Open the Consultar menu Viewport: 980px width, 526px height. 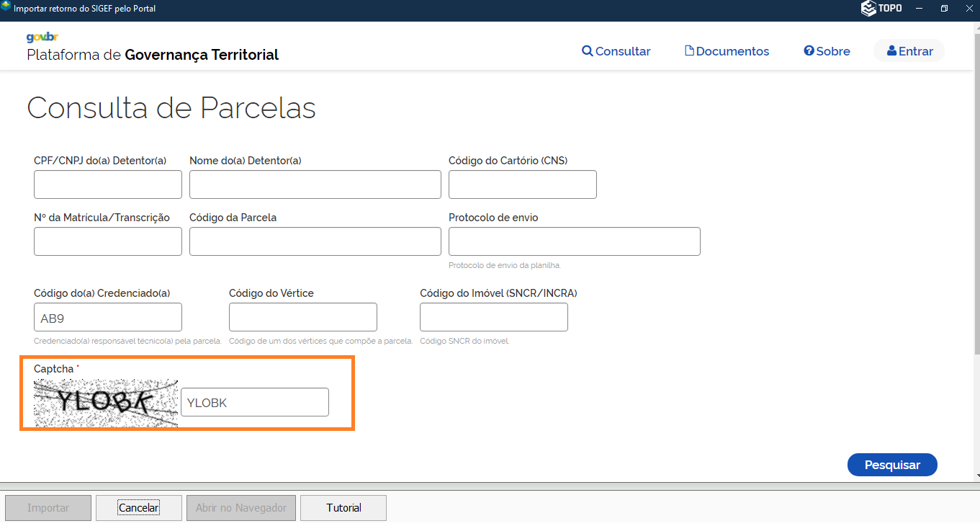616,51
